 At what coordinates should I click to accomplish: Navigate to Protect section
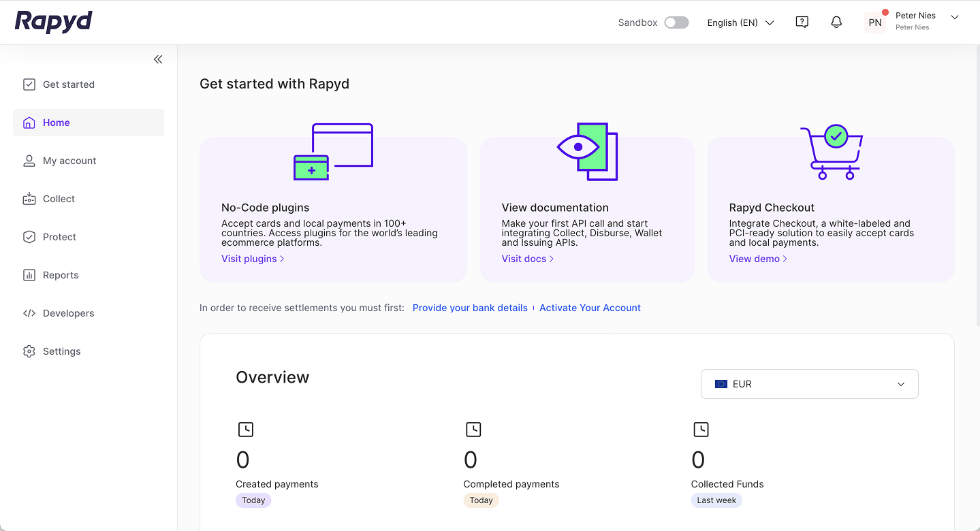pos(89,237)
